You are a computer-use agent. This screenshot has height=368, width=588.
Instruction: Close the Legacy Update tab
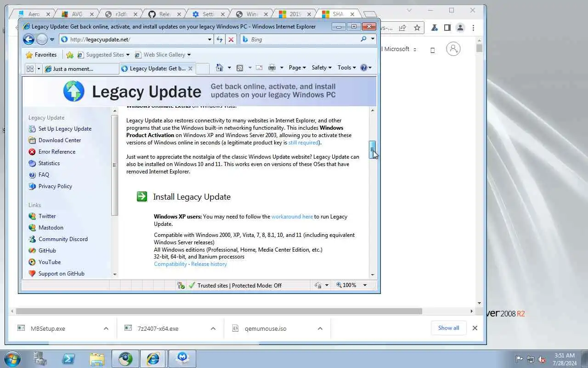190,69
